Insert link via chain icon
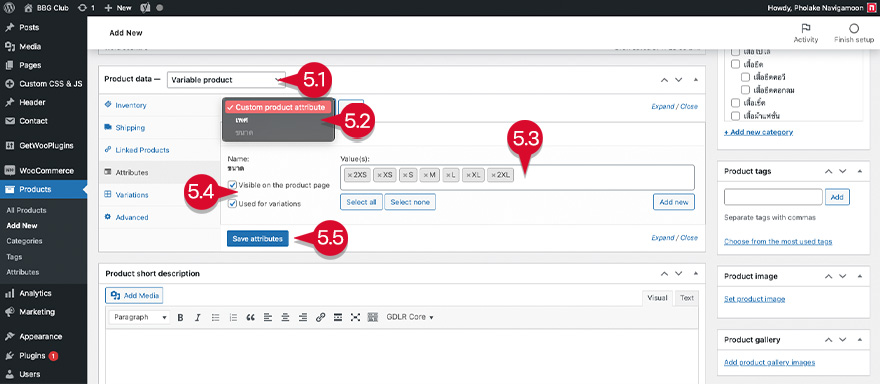Image resolution: width=880 pixels, height=384 pixels. tap(320, 317)
